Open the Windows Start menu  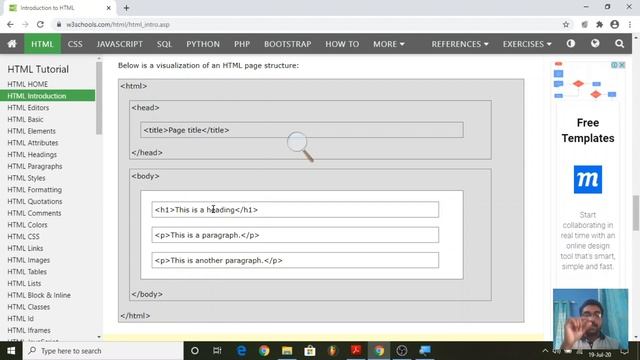point(11,351)
